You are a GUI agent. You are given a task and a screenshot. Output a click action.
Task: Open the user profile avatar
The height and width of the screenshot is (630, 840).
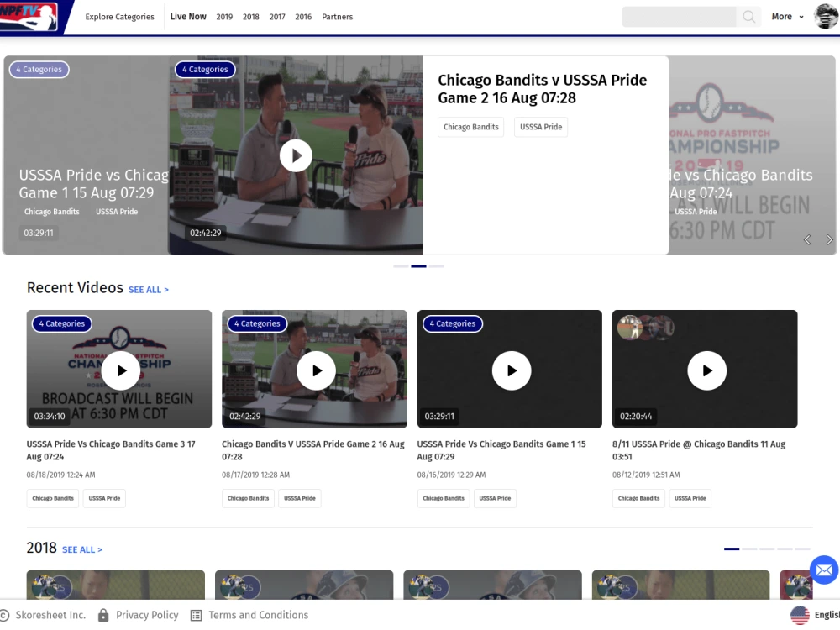point(827,16)
